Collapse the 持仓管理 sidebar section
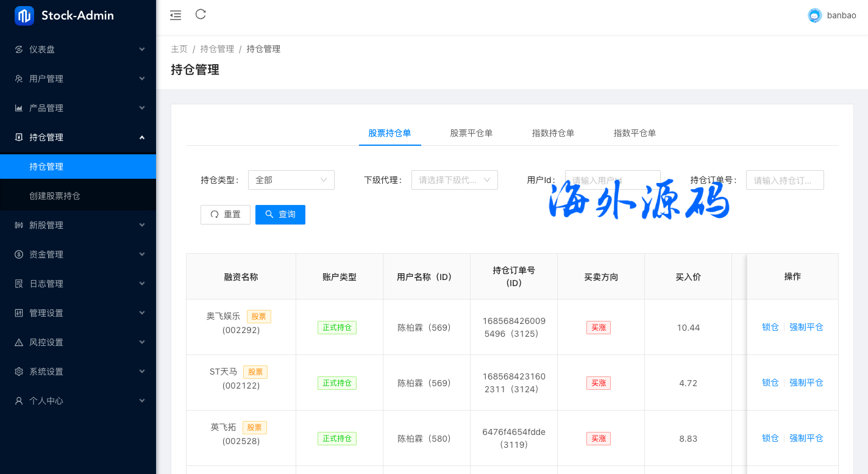This screenshot has height=474, width=868. (78, 137)
